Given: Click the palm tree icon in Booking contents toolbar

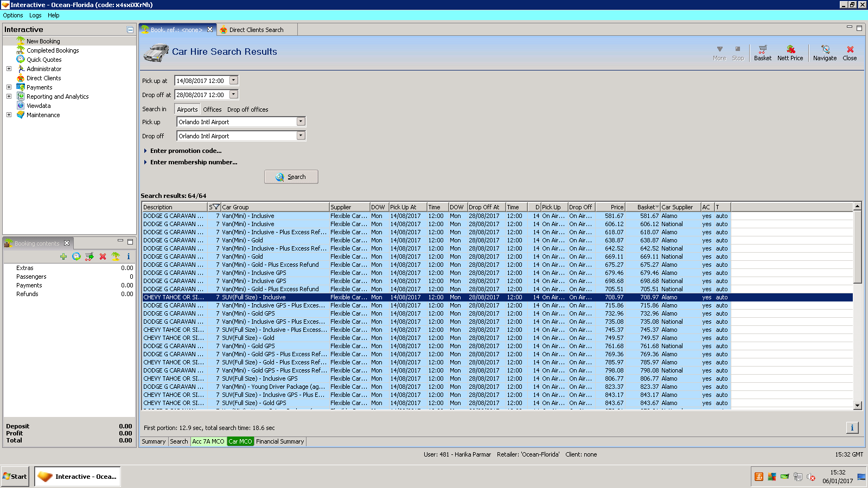Looking at the screenshot, I should point(116,256).
